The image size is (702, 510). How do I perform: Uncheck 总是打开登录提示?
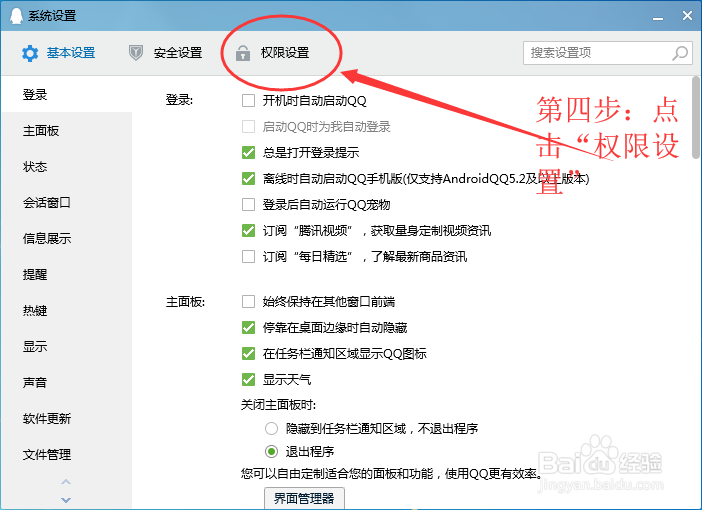click(x=248, y=152)
